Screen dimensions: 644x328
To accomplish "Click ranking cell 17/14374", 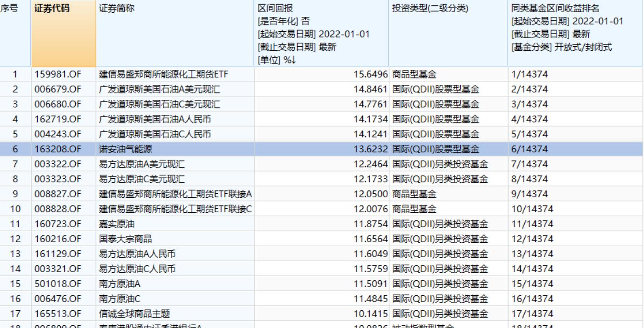I will point(532,314).
